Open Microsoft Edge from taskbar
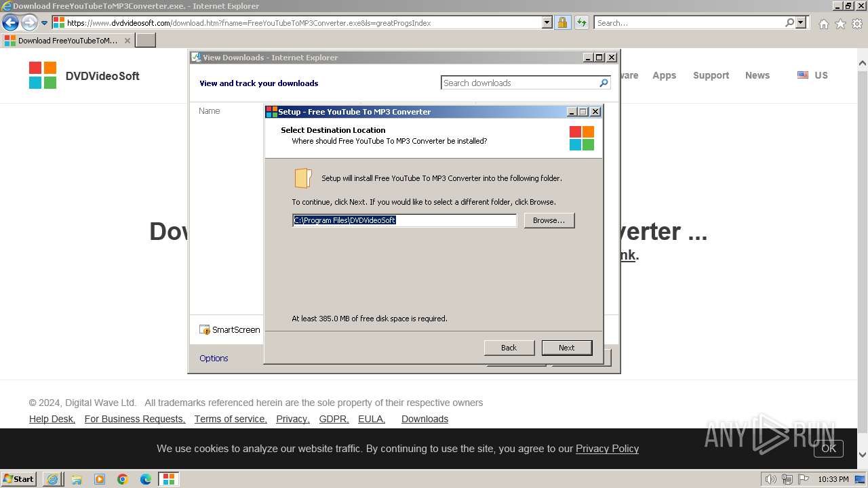The image size is (868, 488). coord(146,479)
